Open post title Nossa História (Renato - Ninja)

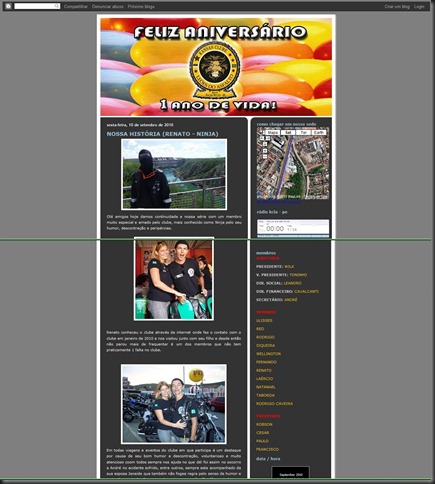[162, 134]
